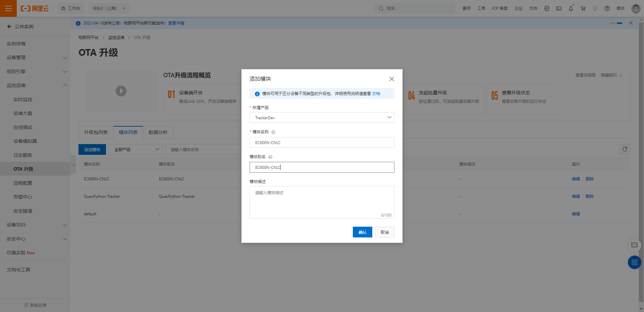Click the help icon beside 模块名称 label

[x=273, y=132]
